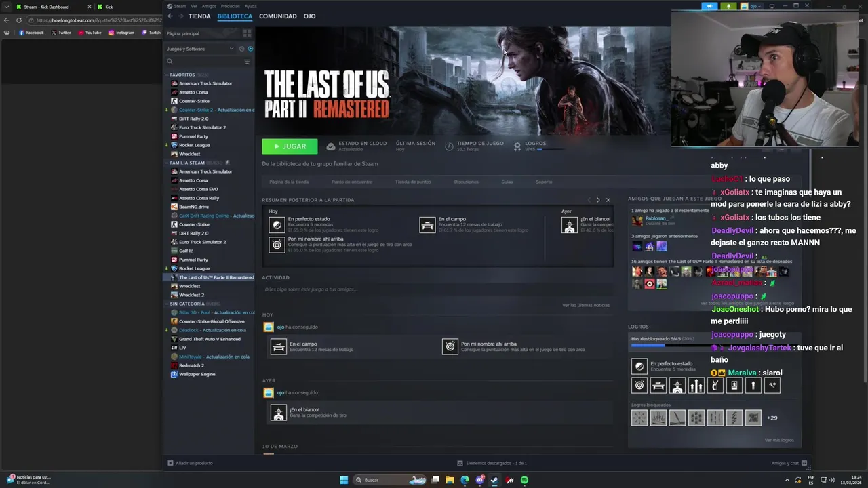The width and height of the screenshot is (868, 488).
Task: Open the COMUNIDAD tab
Action: pos(278,16)
